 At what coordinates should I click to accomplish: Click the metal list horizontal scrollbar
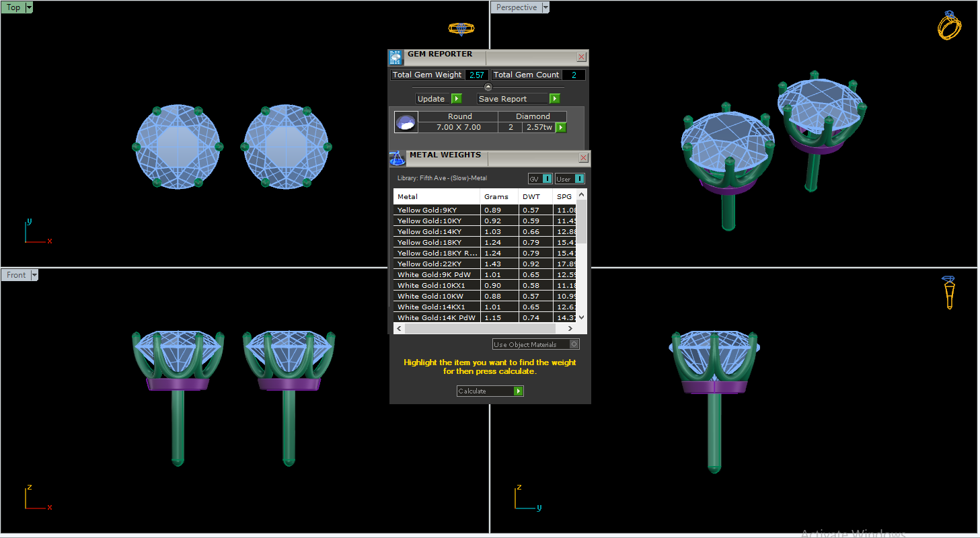click(x=483, y=329)
